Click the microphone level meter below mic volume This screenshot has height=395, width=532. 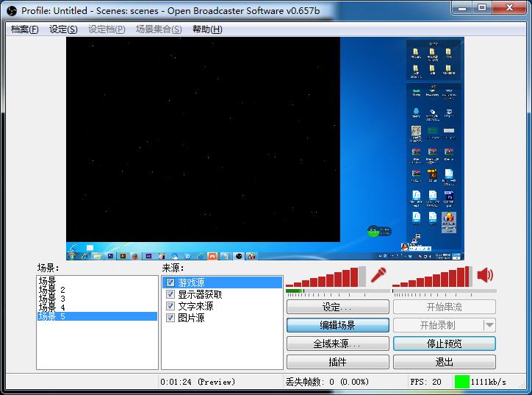pyautogui.click(x=338, y=291)
